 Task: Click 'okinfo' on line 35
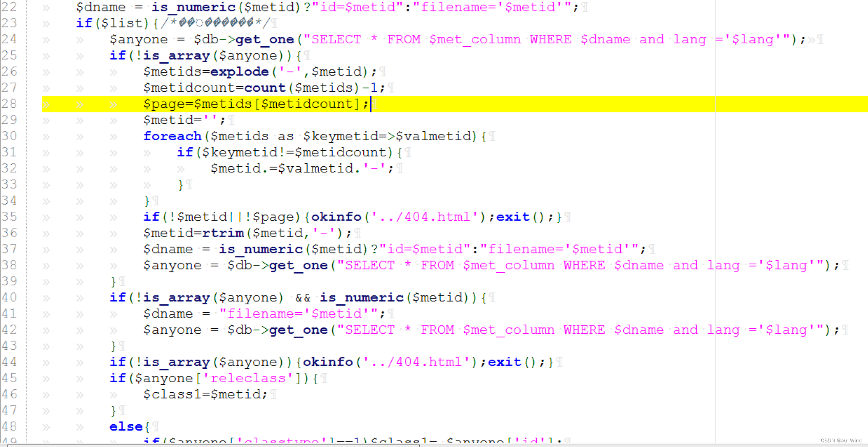tap(336, 217)
